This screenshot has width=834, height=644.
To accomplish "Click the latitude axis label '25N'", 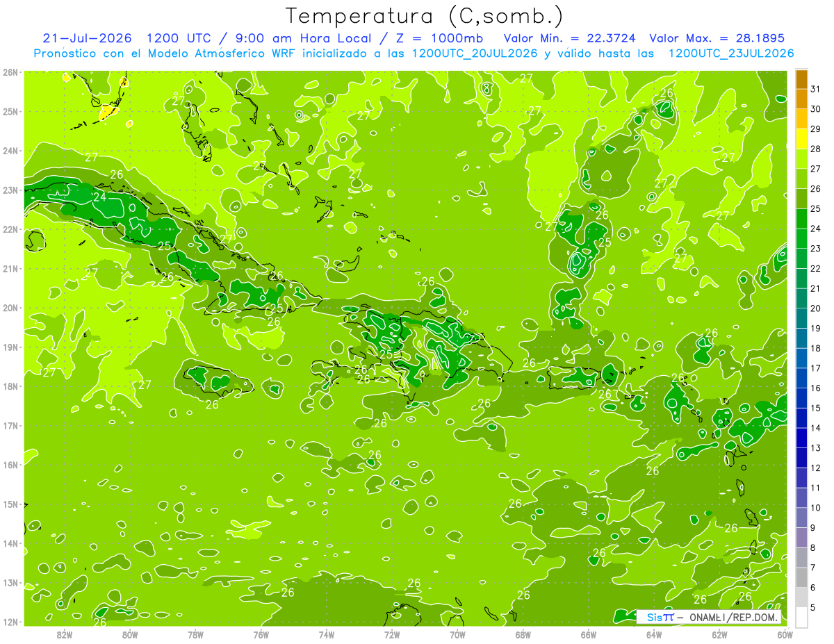I will [10, 112].
